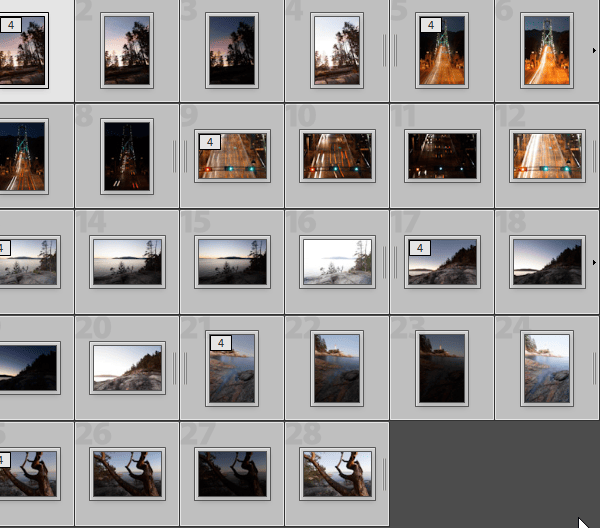Select the lighthouse photo in cell 22
This screenshot has height=528, width=600.
tap(337, 368)
